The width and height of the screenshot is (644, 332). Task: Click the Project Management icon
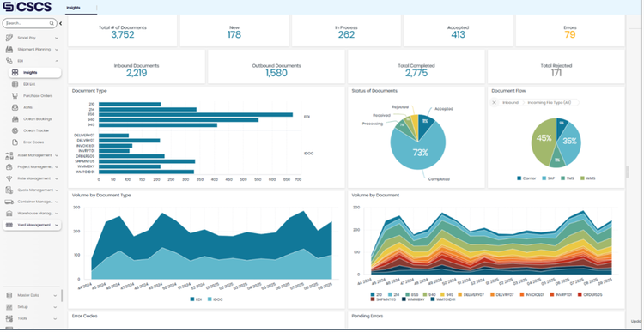click(x=9, y=167)
